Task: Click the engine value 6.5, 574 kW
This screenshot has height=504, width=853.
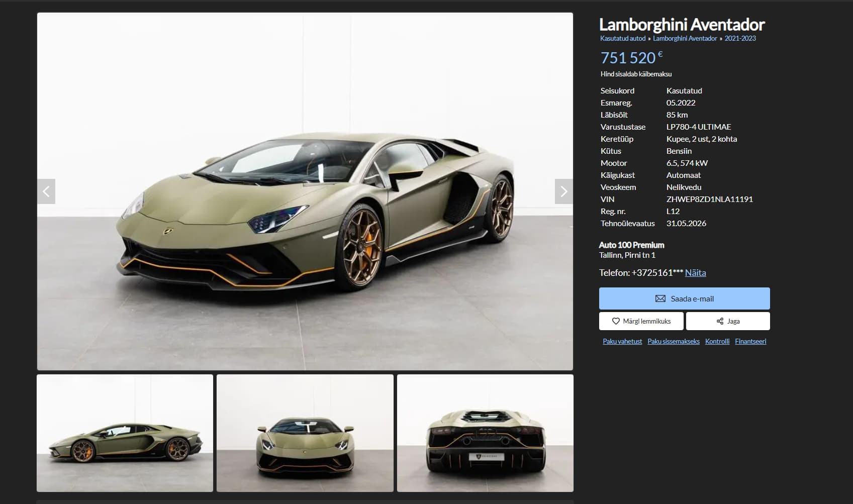Action: [687, 163]
